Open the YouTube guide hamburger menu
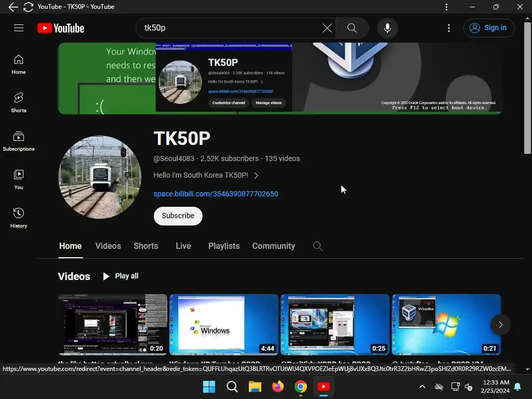Image resolution: width=532 pixels, height=399 pixels. click(x=19, y=28)
